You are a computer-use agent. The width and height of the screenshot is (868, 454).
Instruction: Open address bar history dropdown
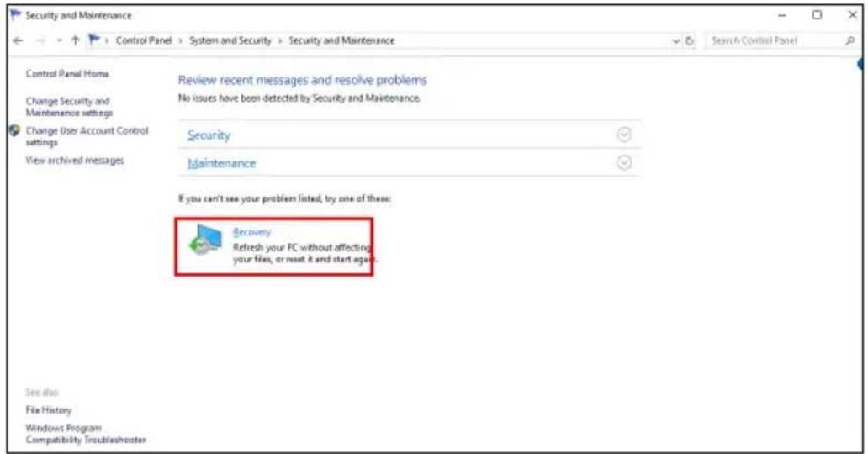pyautogui.click(x=676, y=41)
